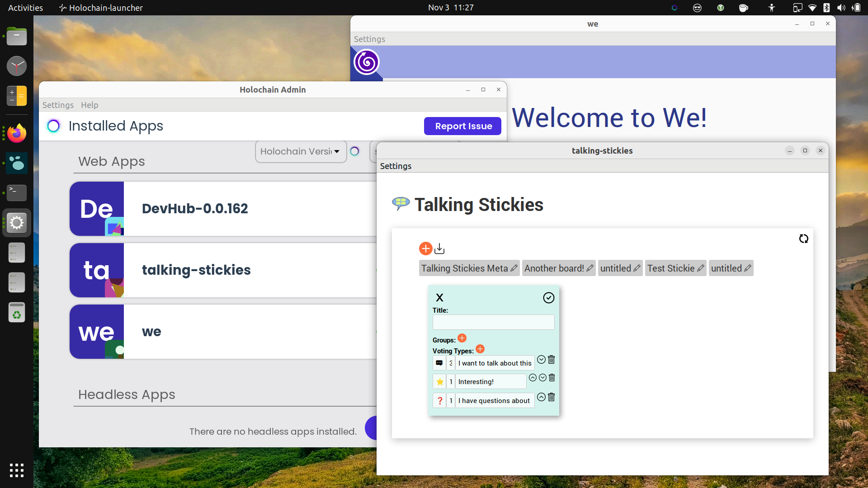Click DevHub-0.0.162 app name

(195, 209)
